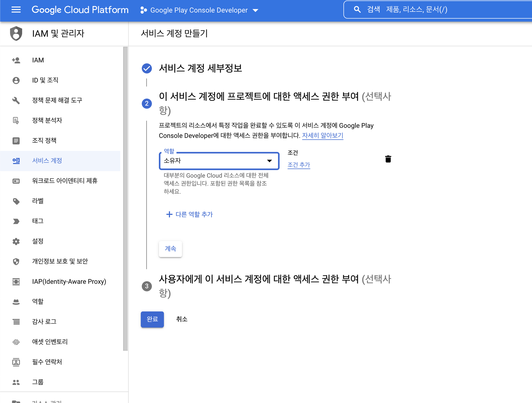The image size is (532, 403).
Task: Click the trash icon to delete role
Action: [x=388, y=159]
